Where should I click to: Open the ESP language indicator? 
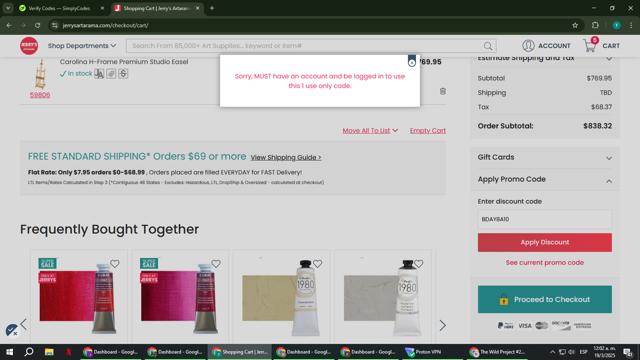coord(584,352)
